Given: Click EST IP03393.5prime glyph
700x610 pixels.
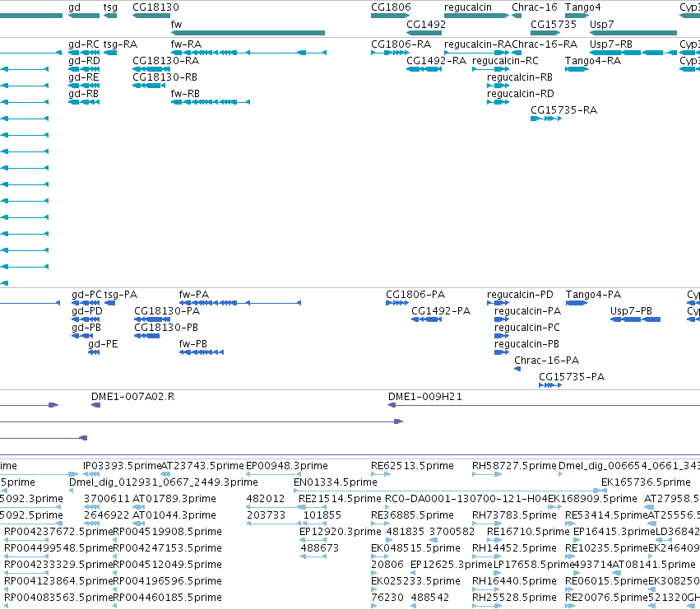Looking at the screenshot, I should click(91, 474).
